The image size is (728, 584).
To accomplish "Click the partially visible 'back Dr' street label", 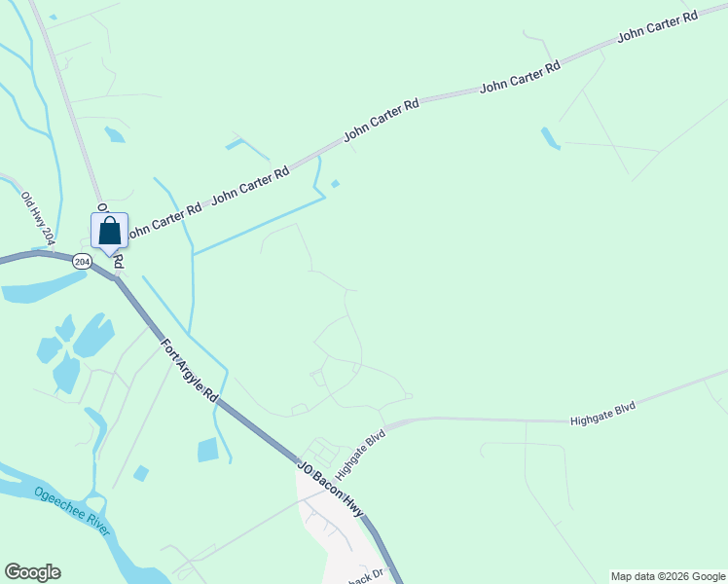I will pos(366,577).
